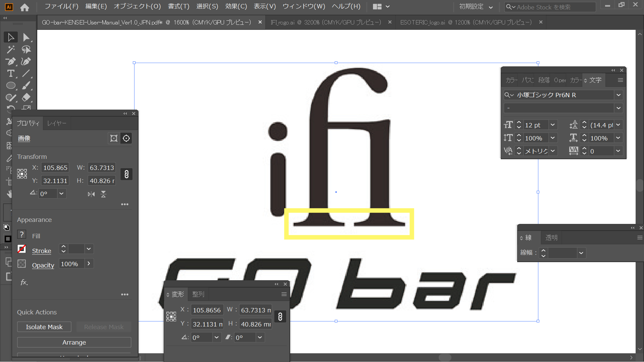Viewport: 644px width, 362px height.
Task: Click the Adobe Stock search field
Action: pos(550,7)
